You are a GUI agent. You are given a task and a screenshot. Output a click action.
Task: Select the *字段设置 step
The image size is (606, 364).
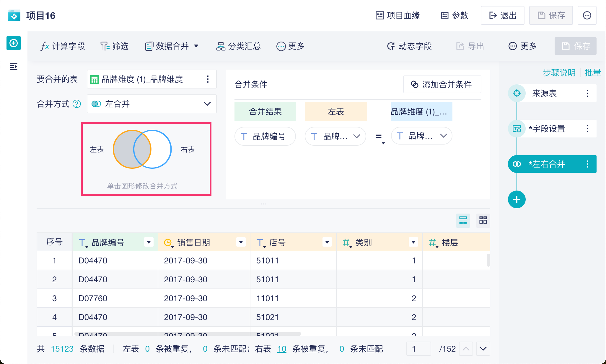point(547,129)
